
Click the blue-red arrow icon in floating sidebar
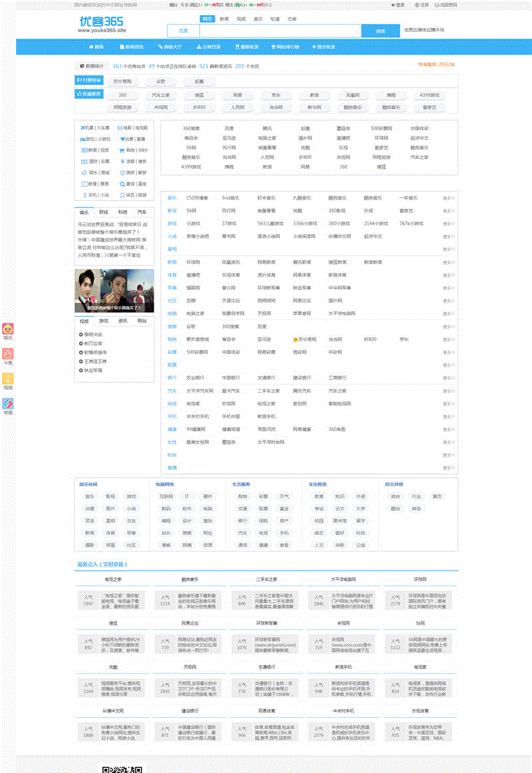(8, 404)
